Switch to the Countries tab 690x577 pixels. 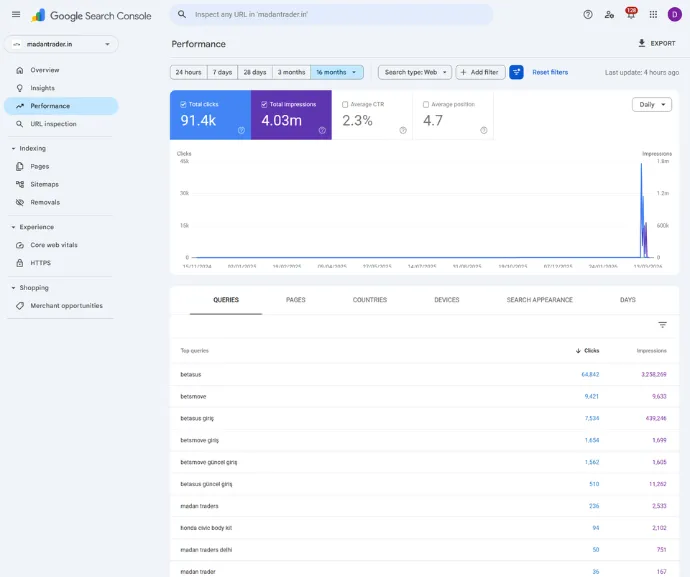pos(369,300)
